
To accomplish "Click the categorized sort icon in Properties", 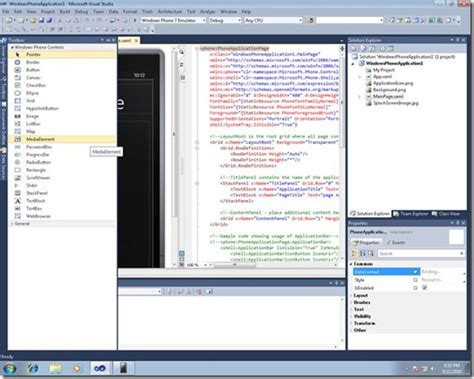I will [354, 254].
